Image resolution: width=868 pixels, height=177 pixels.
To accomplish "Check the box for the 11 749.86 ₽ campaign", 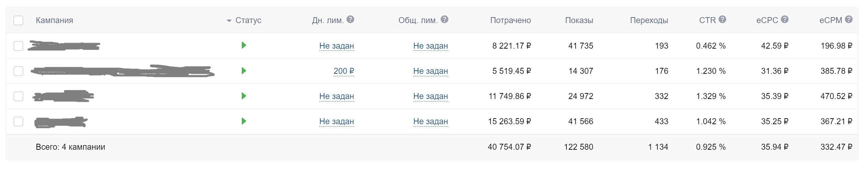I will [x=18, y=96].
